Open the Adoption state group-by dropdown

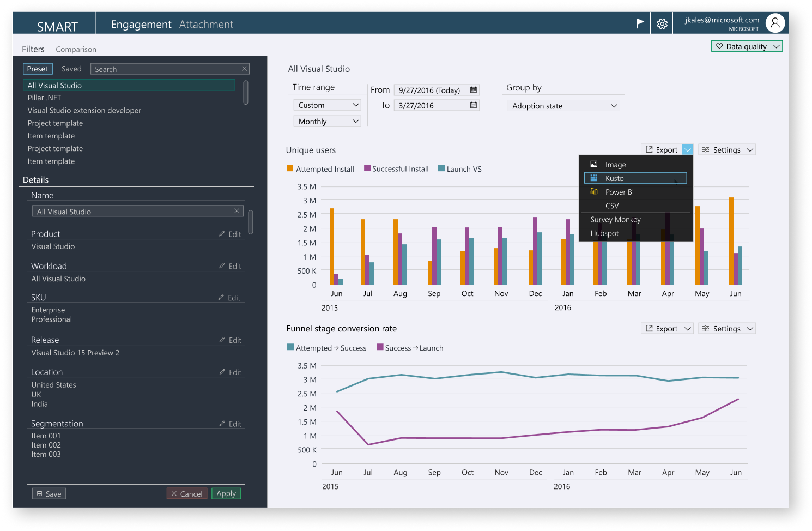pos(563,106)
